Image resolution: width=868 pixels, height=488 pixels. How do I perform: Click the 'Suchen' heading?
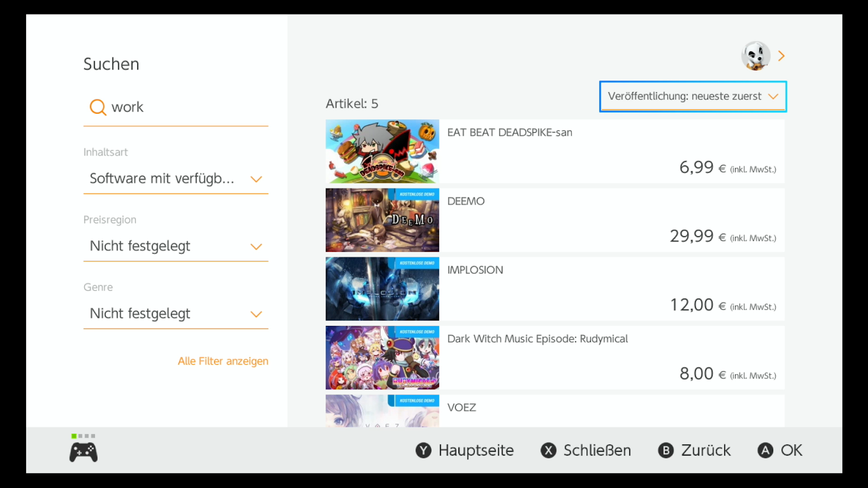tap(111, 64)
